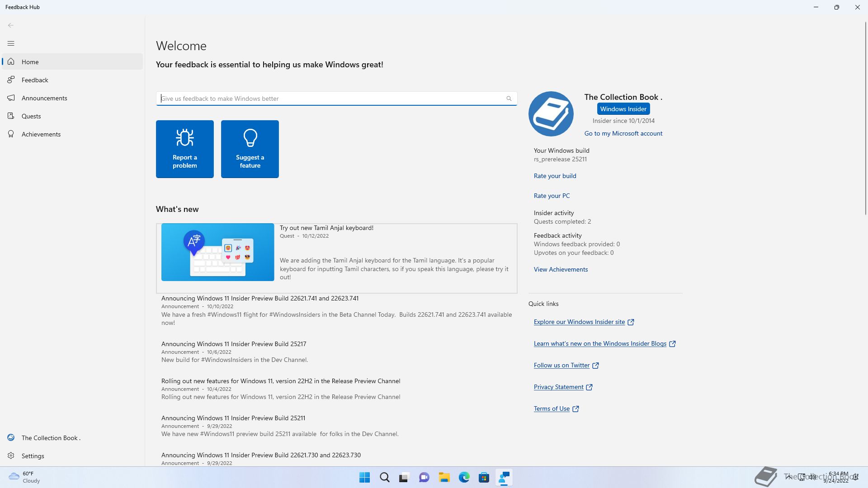Image resolution: width=868 pixels, height=488 pixels.
Task: Click the back arrow icon
Action: pyautogui.click(x=11, y=25)
